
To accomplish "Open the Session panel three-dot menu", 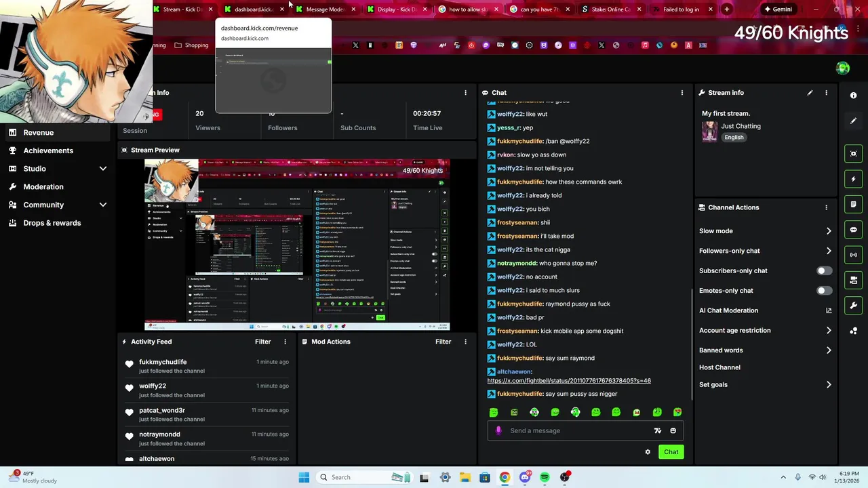I will (465, 93).
